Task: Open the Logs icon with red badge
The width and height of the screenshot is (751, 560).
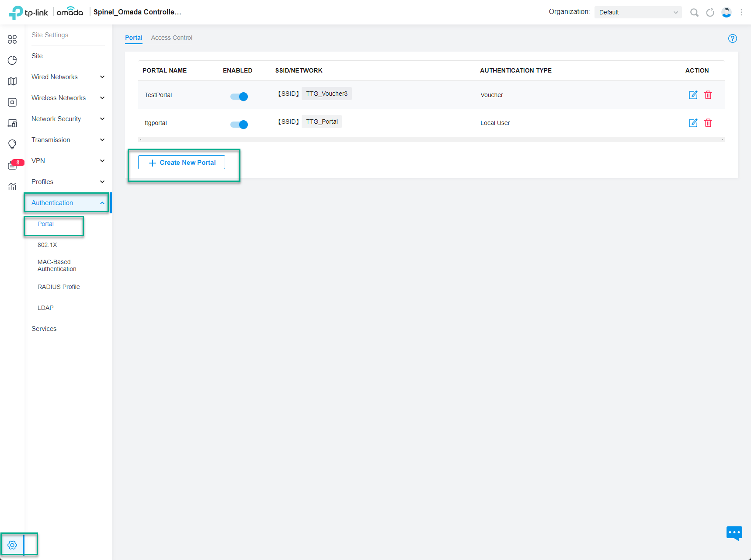Action: coord(13,165)
